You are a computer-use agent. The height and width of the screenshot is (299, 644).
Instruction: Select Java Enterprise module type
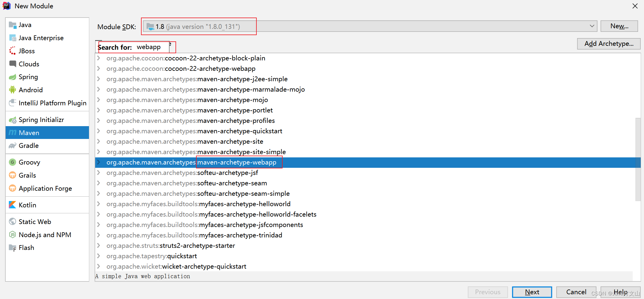coord(47,38)
